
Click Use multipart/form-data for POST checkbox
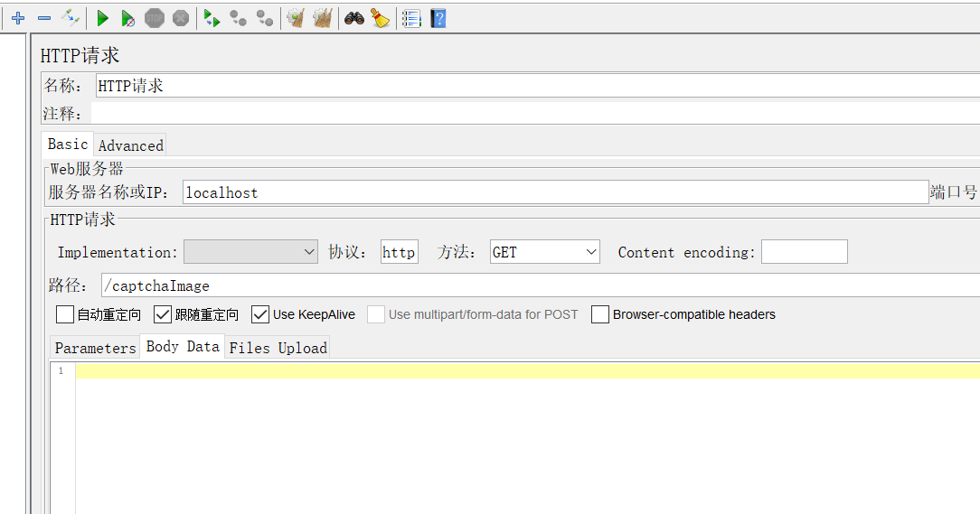point(375,314)
